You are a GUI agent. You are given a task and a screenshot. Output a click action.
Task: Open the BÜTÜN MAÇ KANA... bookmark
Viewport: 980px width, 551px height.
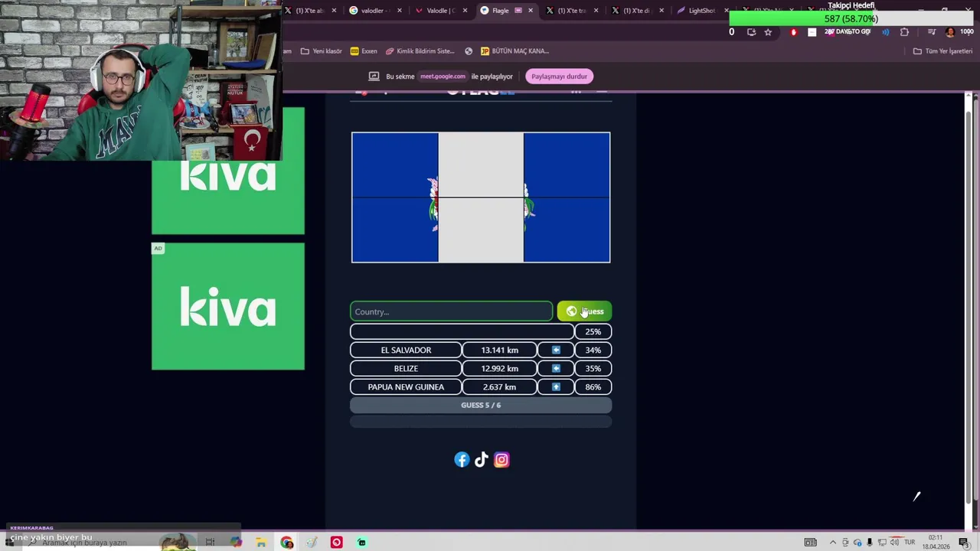tap(514, 51)
